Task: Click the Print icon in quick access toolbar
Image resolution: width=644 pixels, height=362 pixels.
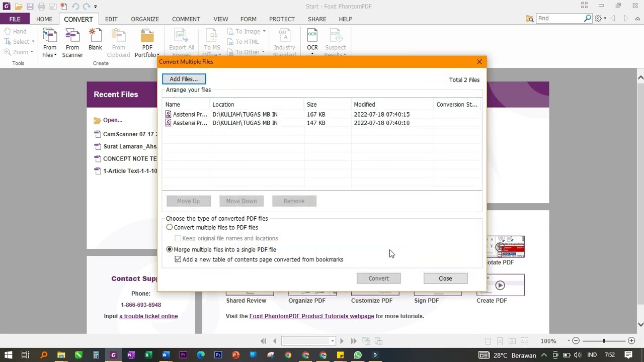Action: (41, 7)
